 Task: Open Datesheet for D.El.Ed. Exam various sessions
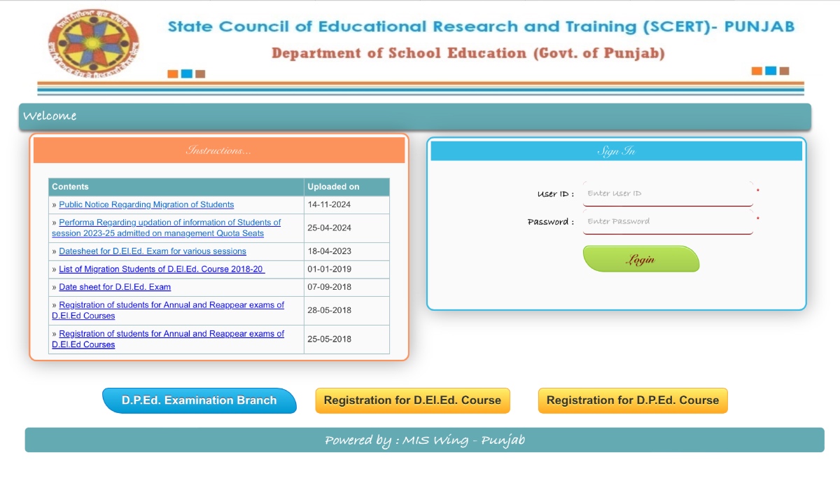click(153, 251)
